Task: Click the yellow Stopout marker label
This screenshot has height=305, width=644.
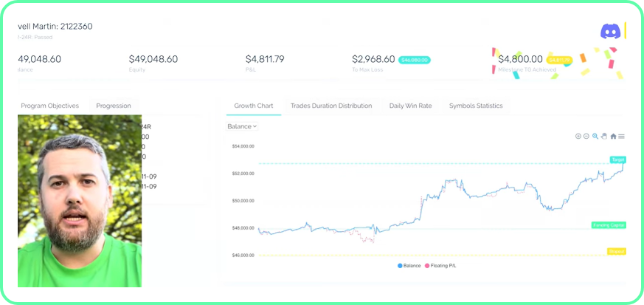Action: (616, 251)
